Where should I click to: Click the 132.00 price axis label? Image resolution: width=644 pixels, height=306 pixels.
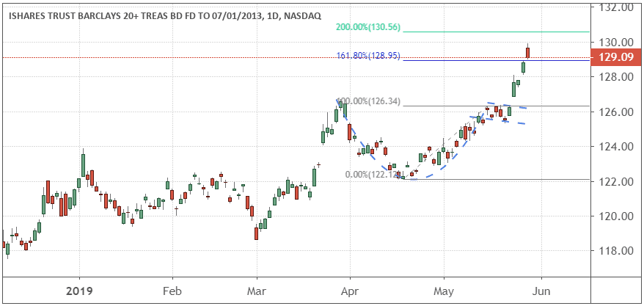point(615,8)
